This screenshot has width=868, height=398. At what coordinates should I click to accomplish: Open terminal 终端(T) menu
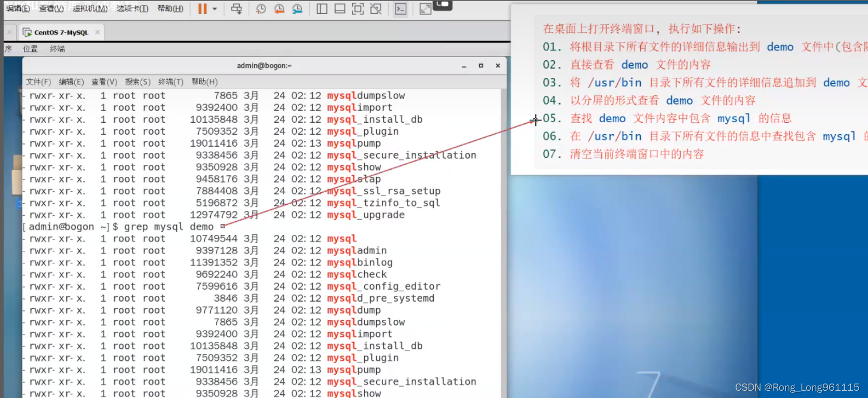pyautogui.click(x=171, y=82)
